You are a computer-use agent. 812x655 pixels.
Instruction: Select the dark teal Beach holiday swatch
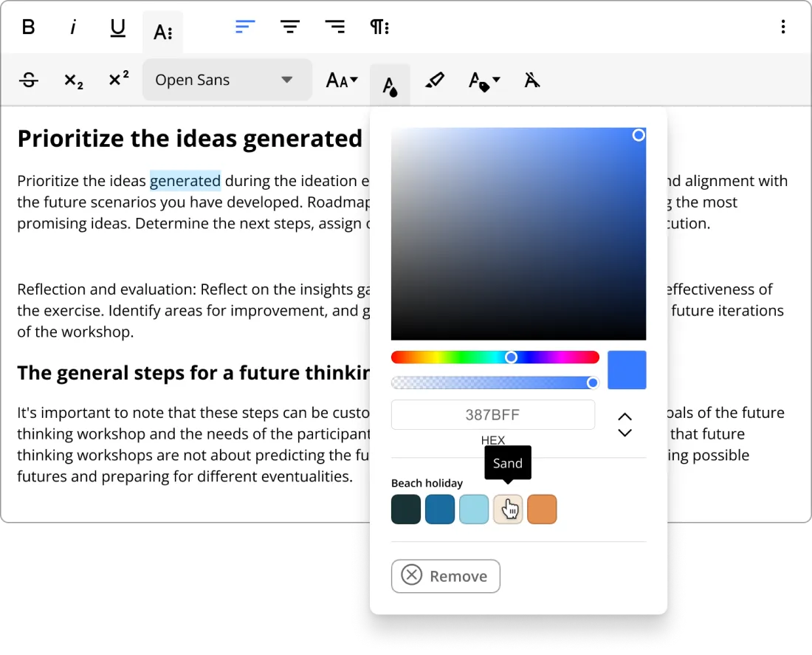406,510
